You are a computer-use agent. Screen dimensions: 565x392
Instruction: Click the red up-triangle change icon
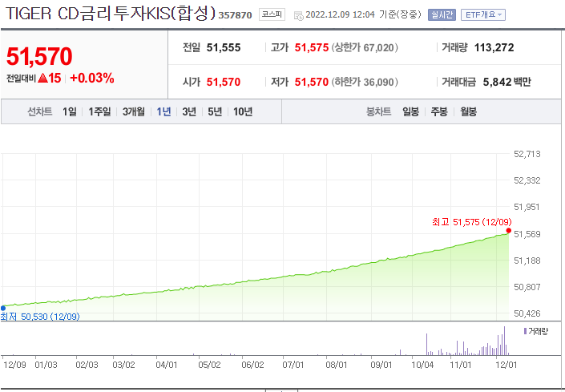point(42,78)
